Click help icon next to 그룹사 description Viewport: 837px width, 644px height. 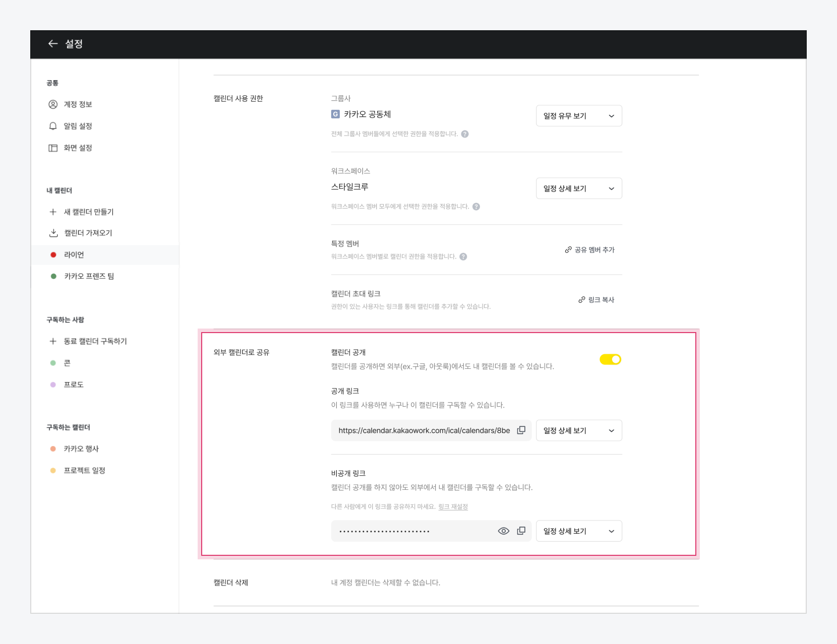465,134
